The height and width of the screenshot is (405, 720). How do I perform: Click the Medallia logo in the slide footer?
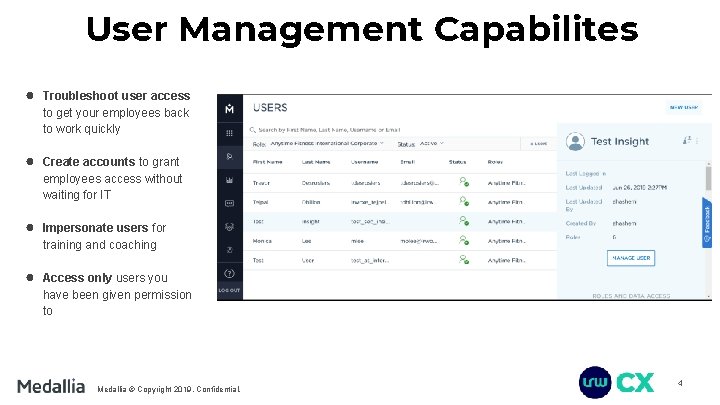[x=51, y=386]
